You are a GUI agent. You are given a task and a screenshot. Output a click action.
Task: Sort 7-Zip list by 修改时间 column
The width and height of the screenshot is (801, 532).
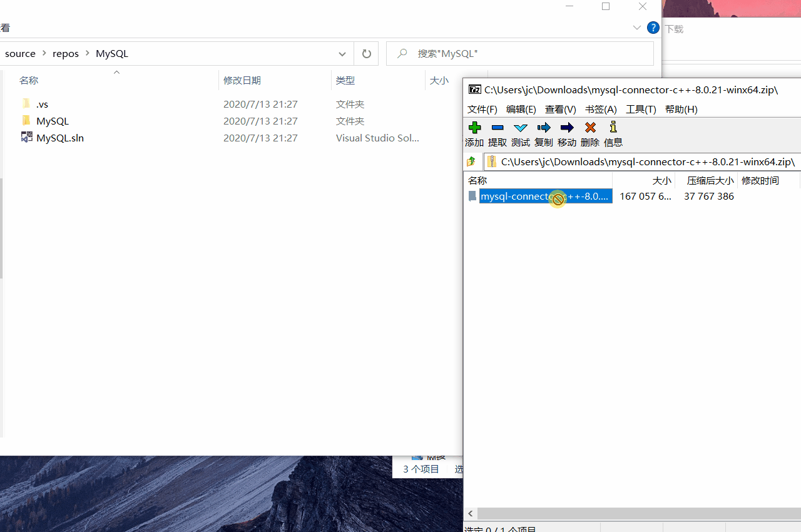pos(760,180)
